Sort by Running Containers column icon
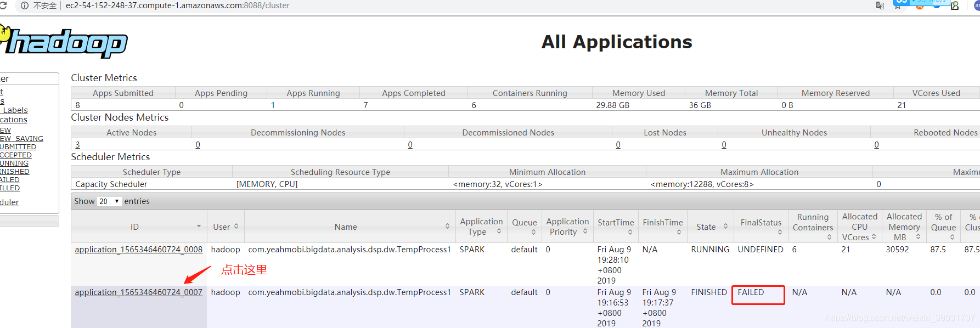 829,237
